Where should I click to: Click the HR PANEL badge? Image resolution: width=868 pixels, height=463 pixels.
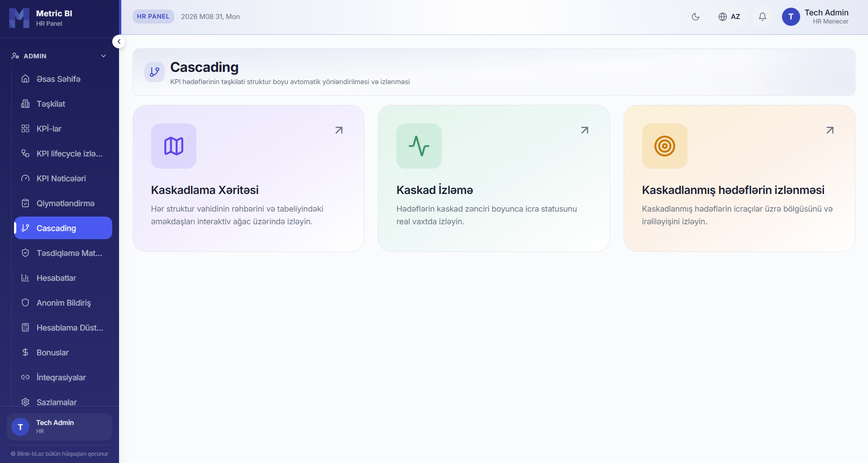(153, 16)
